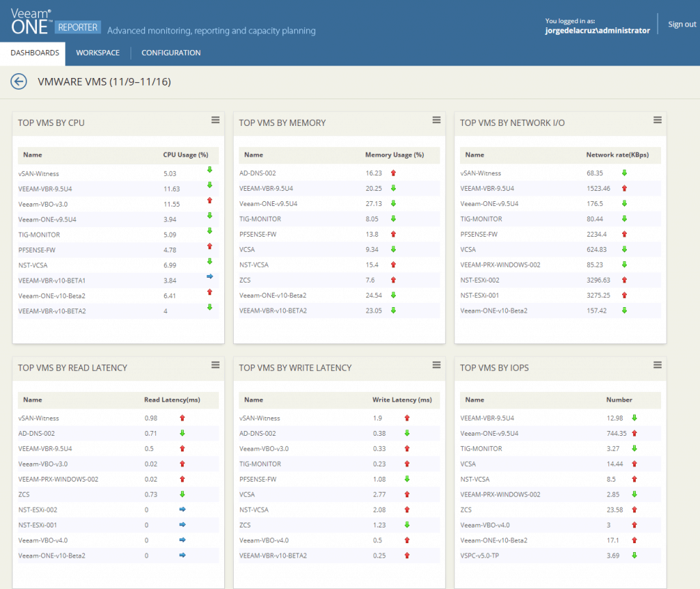Click the green arrow for PFSENSE-FW write latency
Viewport: 700px width, 589px height.
407,479
